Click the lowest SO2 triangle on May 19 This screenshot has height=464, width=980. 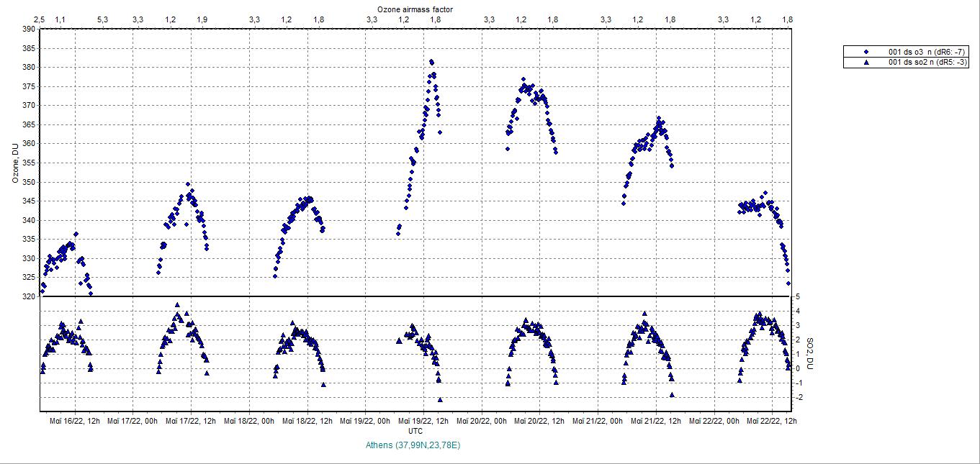point(440,400)
